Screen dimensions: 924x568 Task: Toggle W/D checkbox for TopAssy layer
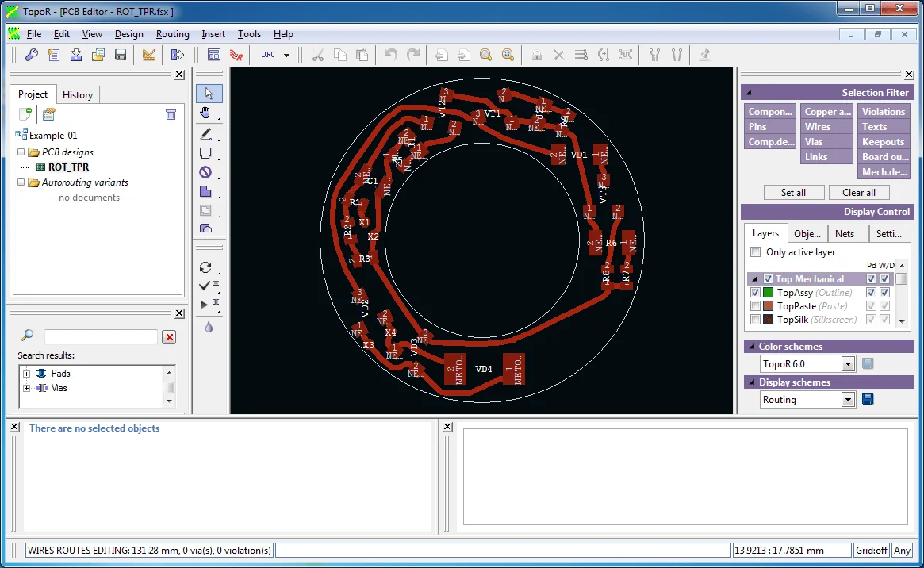(884, 292)
